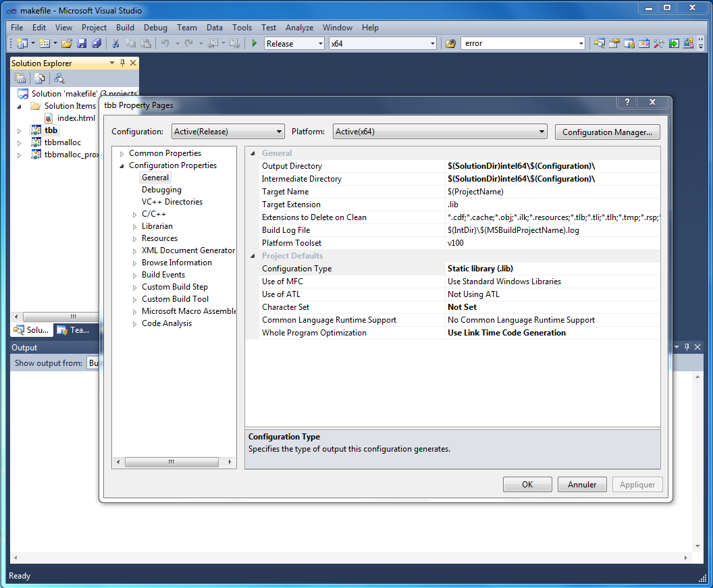The width and height of the screenshot is (713, 588).
Task: Confirm settings with the OK button
Action: tap(527, 484)
